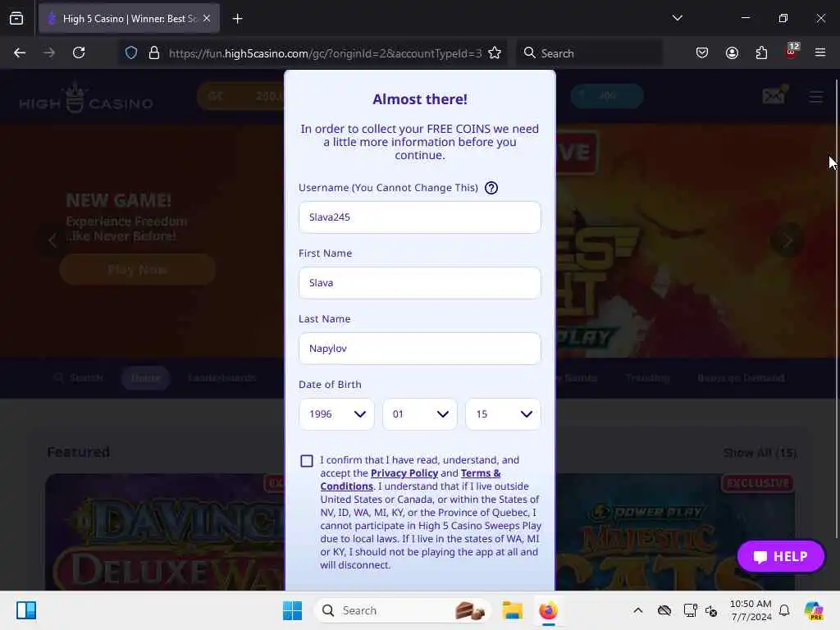Close the High 5 Casino tab

pyautogui.click(x=207, y=18)
